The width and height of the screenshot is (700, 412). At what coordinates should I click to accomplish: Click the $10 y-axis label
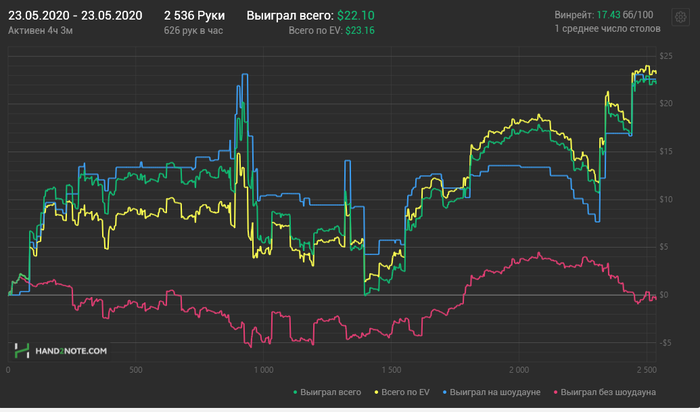tap(666, 200)
